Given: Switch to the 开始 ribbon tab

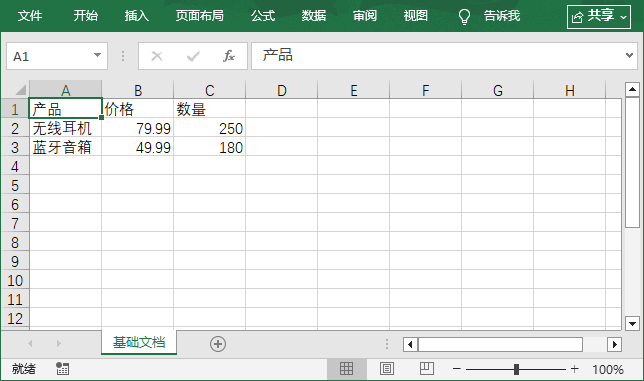Looking at the screenshot, I should tap(85, 16).
